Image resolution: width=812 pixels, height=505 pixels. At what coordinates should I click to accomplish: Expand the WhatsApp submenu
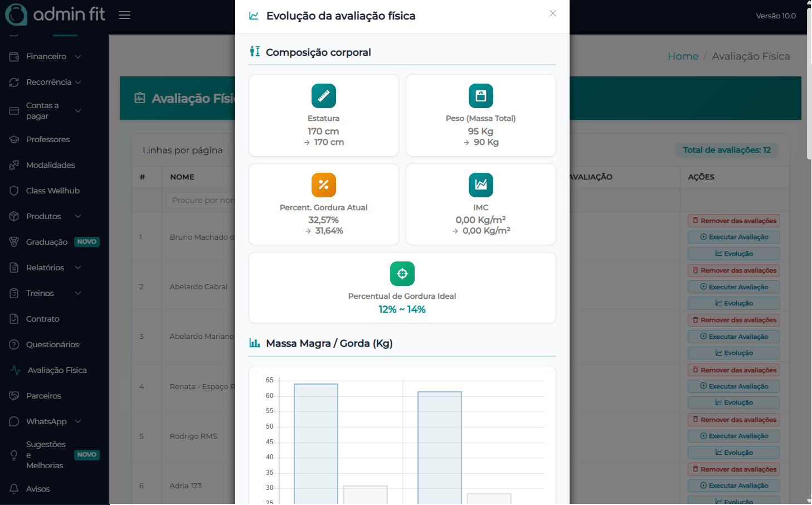coord(78,421)
